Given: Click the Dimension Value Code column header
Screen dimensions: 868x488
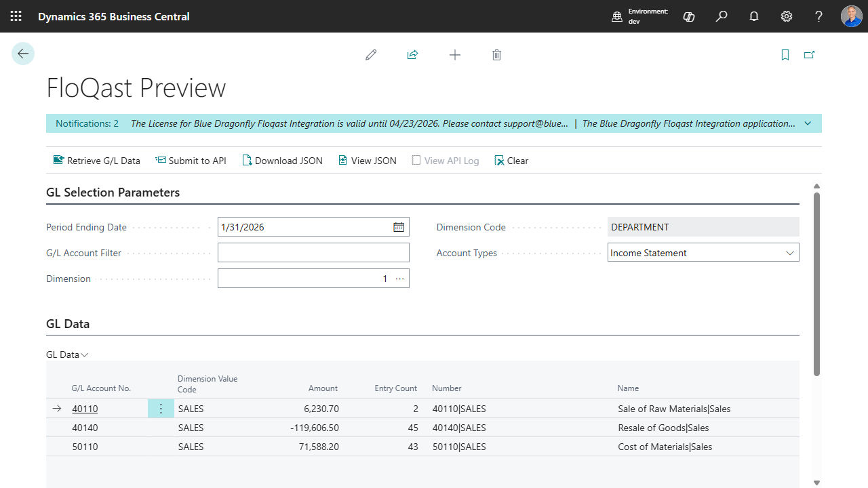Looking at the screenshot, I should (x=208, y=384).
